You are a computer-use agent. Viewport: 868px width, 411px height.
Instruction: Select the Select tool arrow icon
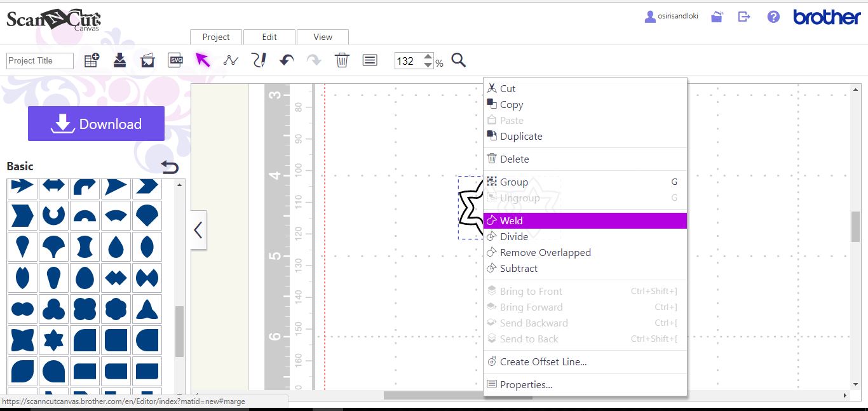203,59
